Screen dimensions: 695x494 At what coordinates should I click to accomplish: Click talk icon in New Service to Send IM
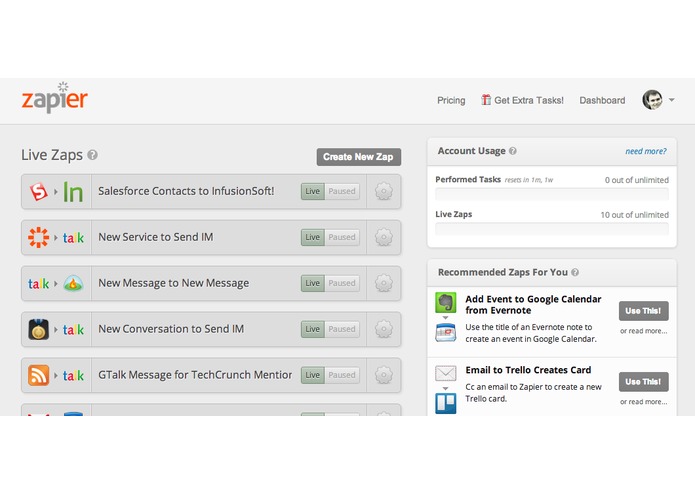pyautogui.click(x=73, y=238)
